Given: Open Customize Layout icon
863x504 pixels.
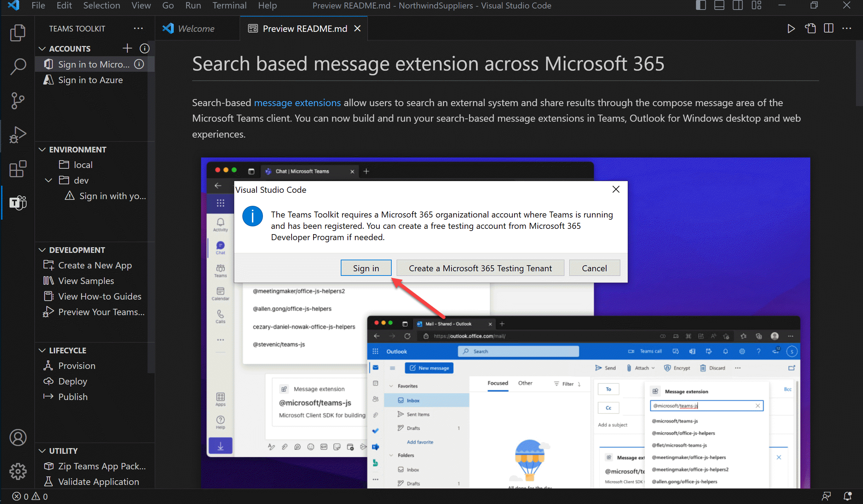Looking at the screenshot, I should [756, 6].
